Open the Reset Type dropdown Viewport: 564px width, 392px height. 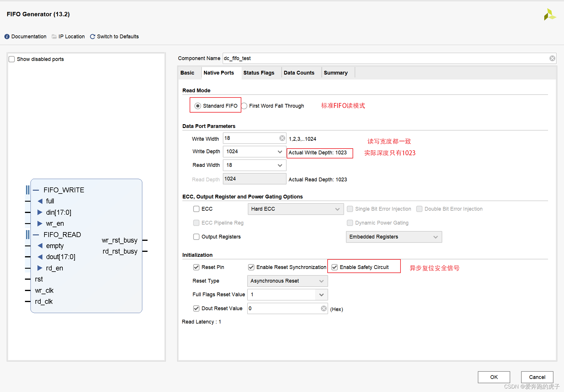321,281
